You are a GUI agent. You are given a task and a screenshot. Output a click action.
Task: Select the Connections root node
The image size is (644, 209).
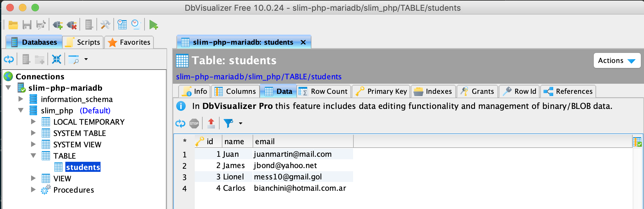click(40, 76)
